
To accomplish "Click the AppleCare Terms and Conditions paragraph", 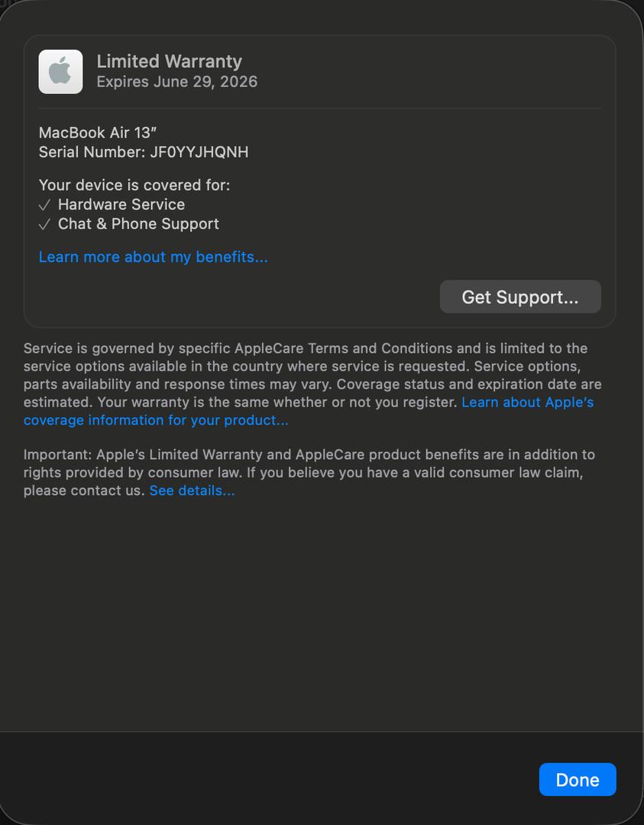I will pos(312,384).
